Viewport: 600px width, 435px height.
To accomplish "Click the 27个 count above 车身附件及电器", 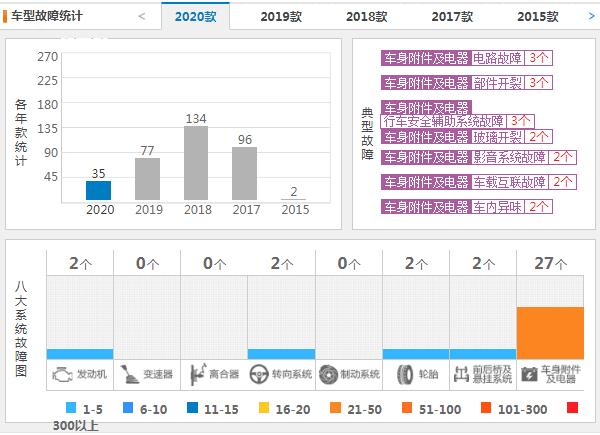I will tap(551, 263).
